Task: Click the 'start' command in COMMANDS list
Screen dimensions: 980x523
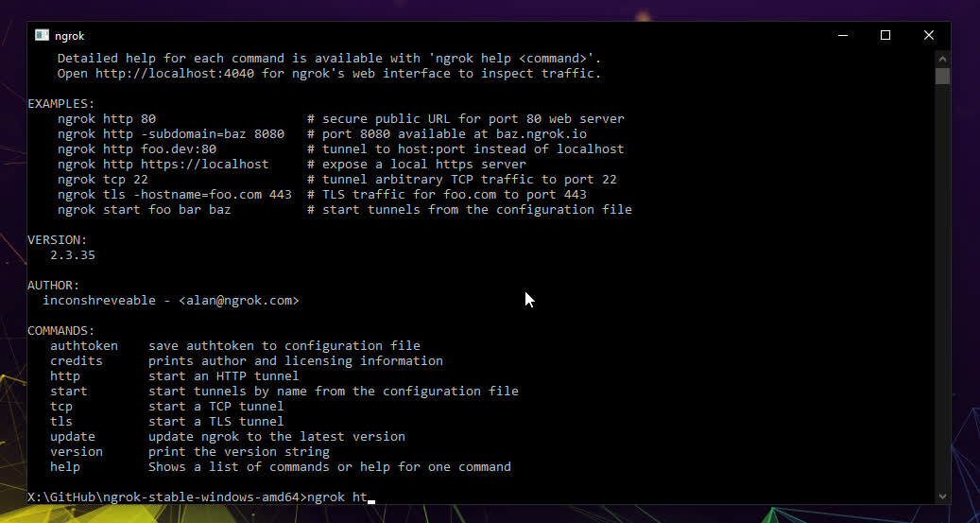Action: click(x=69, y=391)
